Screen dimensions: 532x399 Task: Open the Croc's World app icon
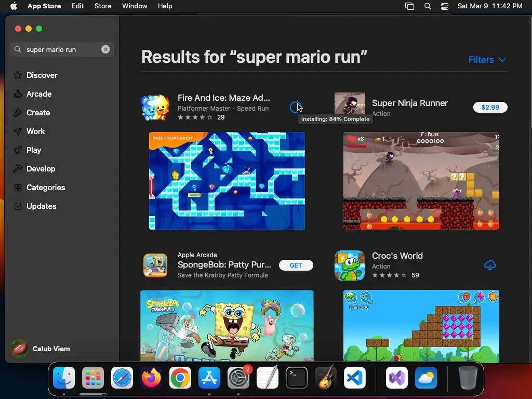pyautogui.click(x=350, y=265)
